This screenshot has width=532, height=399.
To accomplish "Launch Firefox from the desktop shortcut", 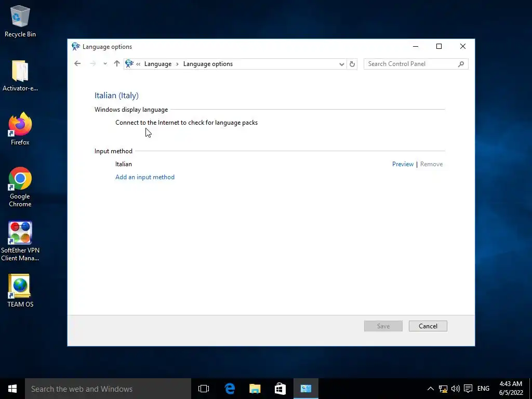I will 20,129.
